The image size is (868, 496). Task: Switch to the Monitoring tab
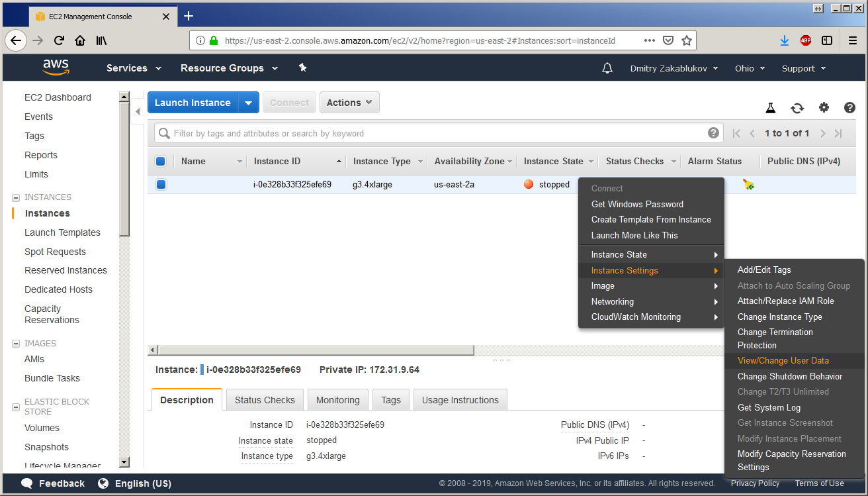pyautogui.click(x=337, y=400)
